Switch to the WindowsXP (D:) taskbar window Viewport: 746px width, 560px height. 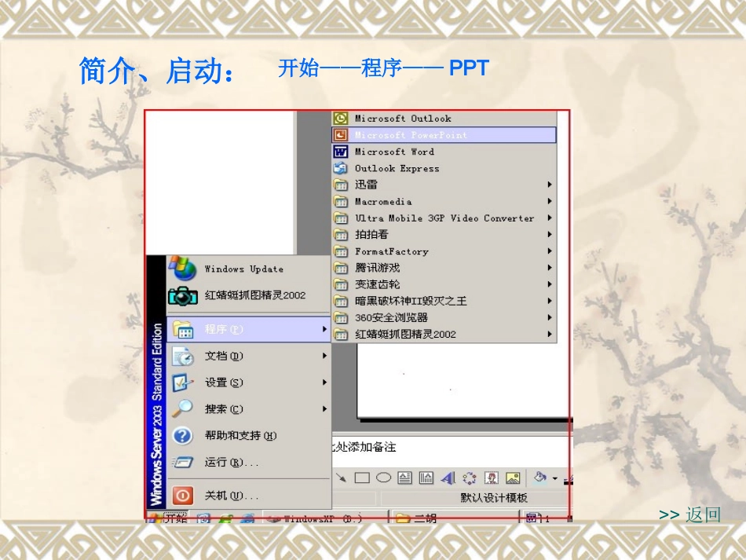tap(325, 518)
